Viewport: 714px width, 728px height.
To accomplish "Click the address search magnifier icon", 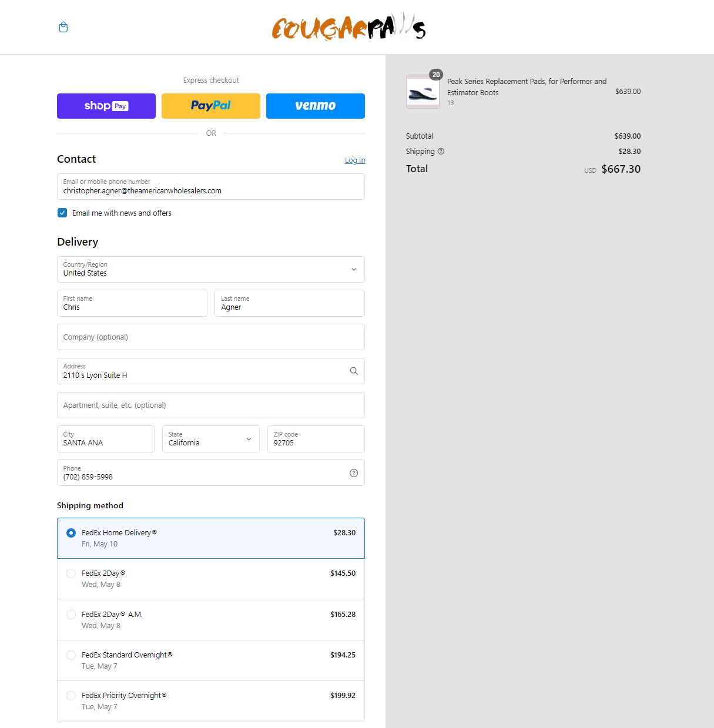I will pyautogui.click(x=354, y=371).
